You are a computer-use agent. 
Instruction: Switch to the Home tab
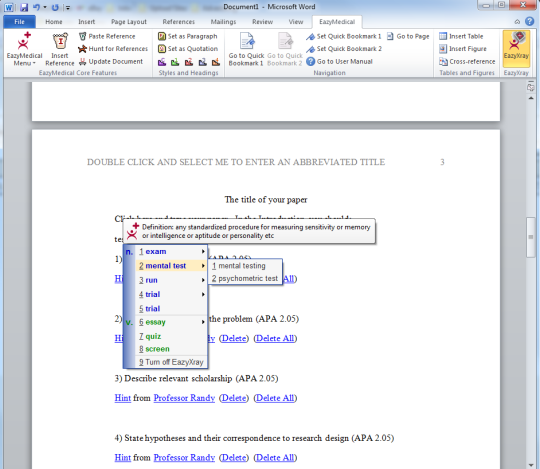point(54,22)
